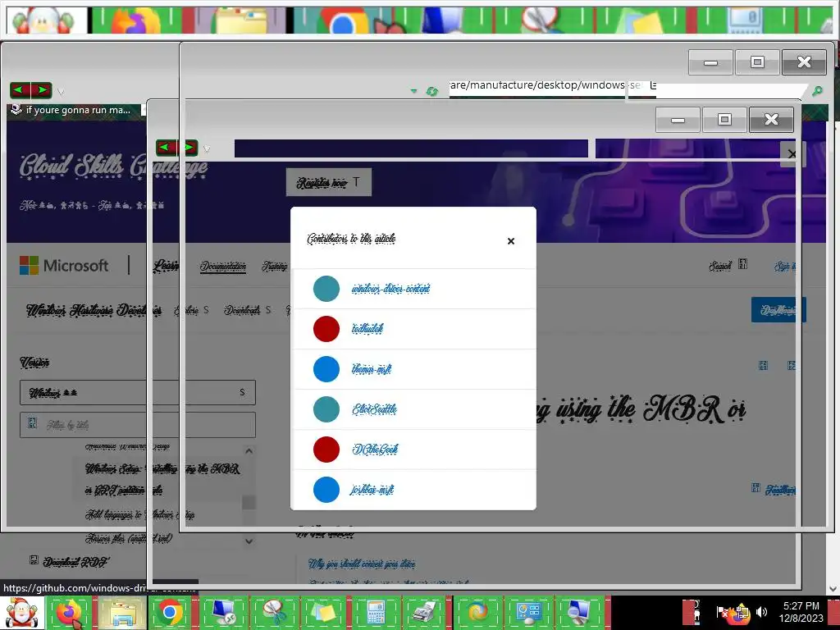This screenshot has width=840, height=630.
Task: Switch to 'if youre gonna run ma...' tab
Action: [x=74, y=111]
